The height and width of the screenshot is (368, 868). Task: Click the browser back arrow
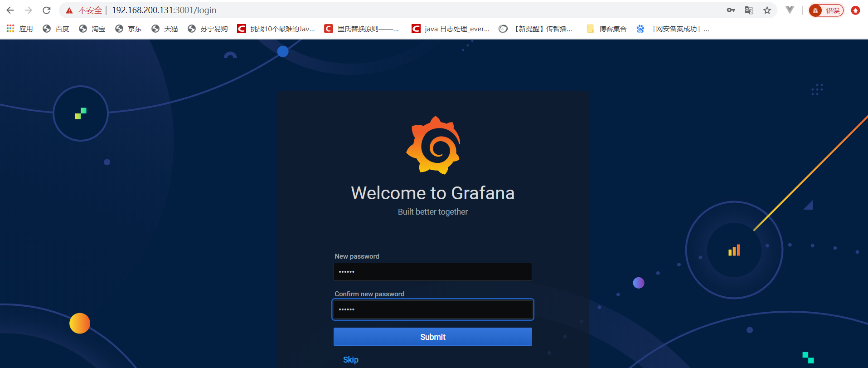[10, 10]
